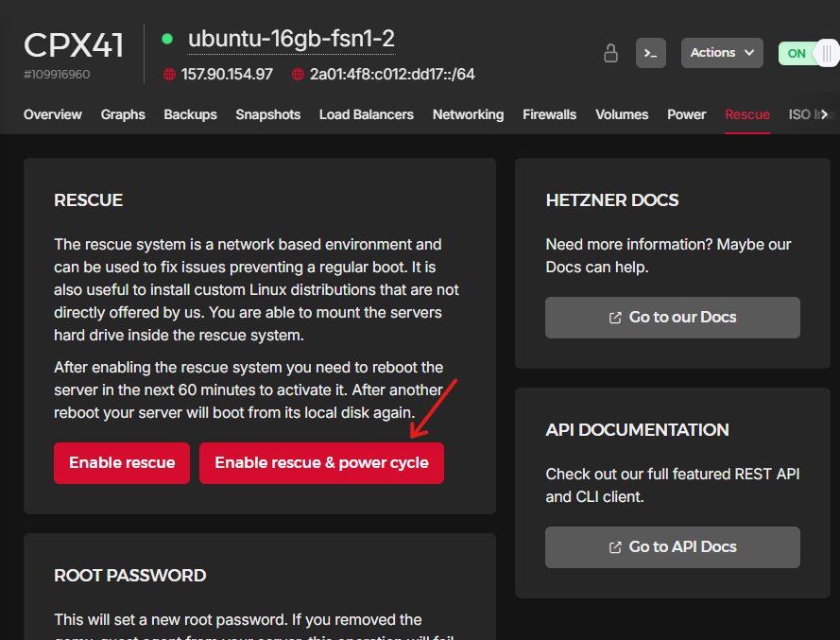Click the lock icon in the header
This screenshot has height=640, width=840.
(x=611, y=53)
